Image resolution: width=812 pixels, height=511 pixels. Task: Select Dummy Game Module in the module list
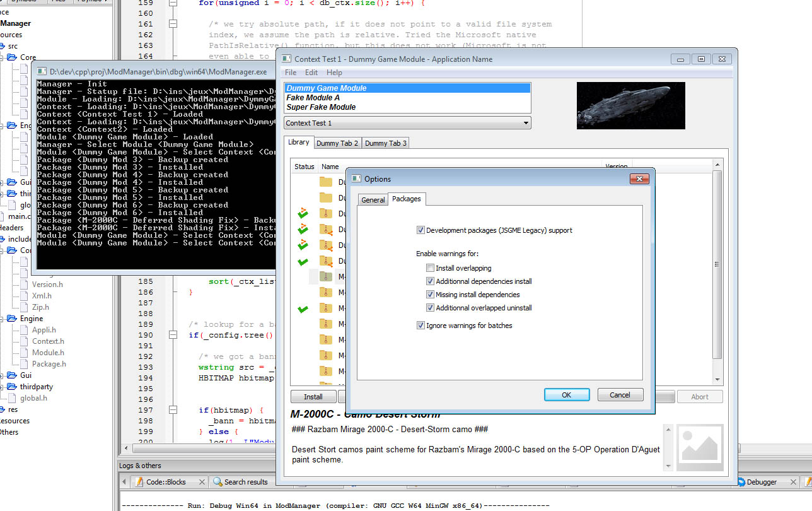(x=407, y=88)
